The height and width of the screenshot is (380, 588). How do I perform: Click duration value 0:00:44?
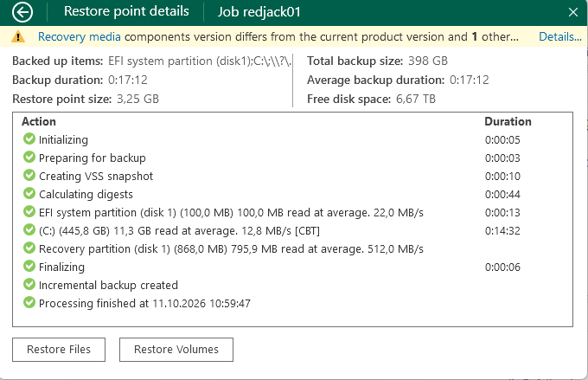pos(502,195)
